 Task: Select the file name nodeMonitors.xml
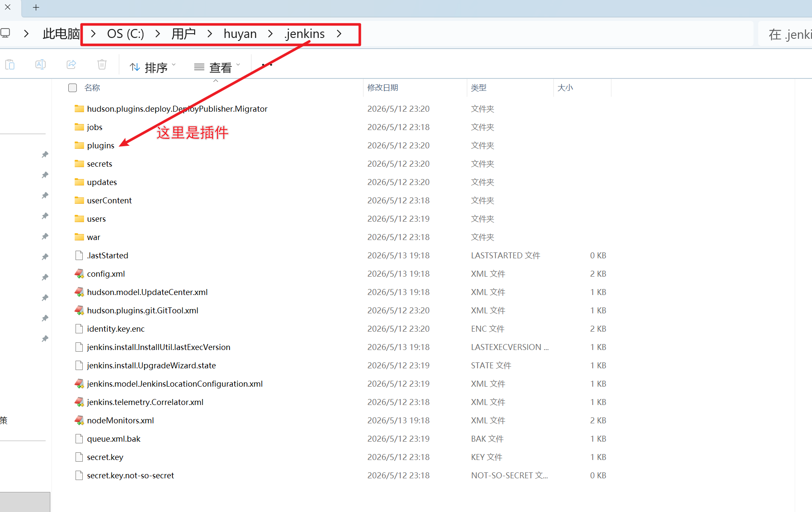tap(120, 420)
